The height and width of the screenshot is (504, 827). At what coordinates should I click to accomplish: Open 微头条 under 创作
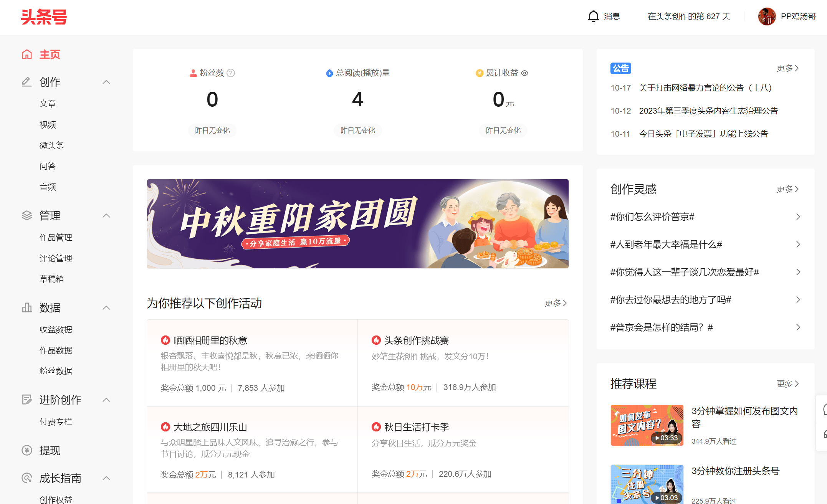tap(51, 145)
